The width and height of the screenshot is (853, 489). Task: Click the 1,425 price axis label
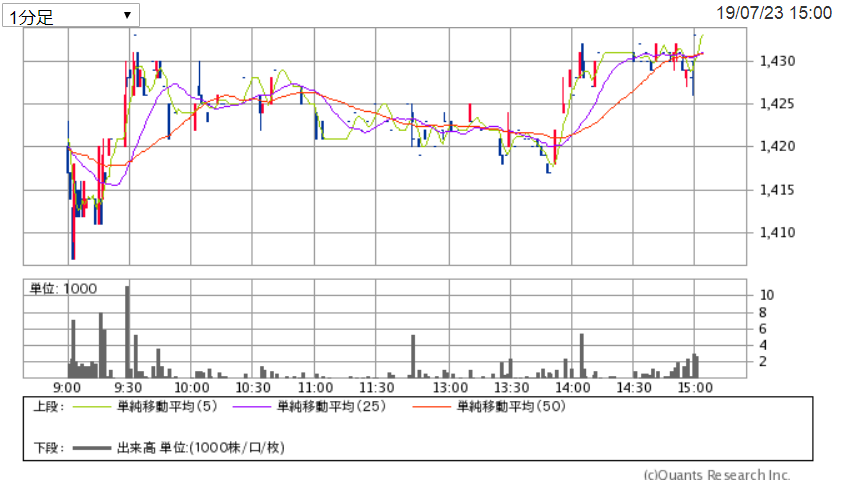tap(777, 103)
